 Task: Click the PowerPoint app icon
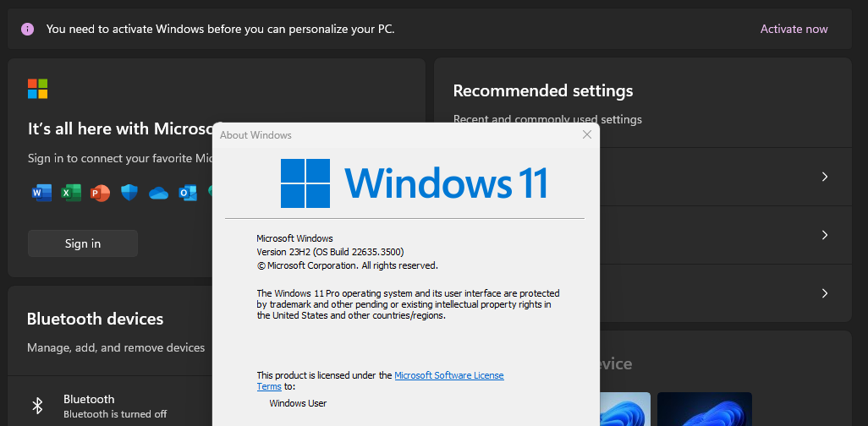100,193
